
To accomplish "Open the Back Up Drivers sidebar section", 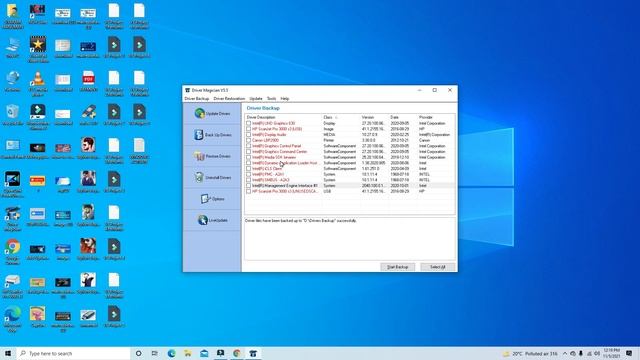I will [x=212, y=135].
